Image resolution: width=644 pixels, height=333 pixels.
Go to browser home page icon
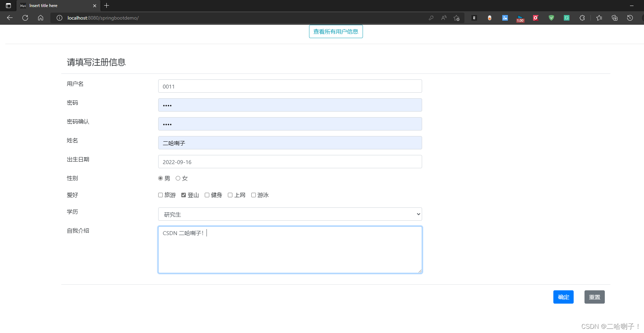[41, 18]
